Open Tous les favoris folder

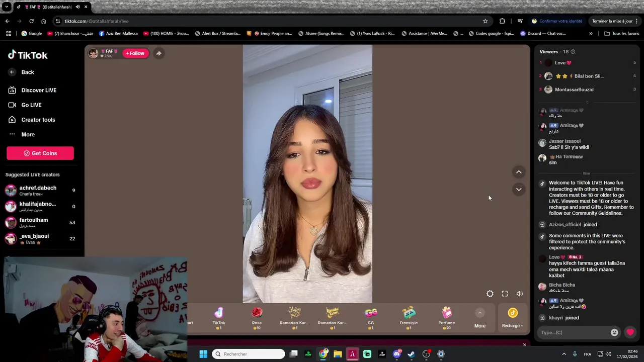(x=621, y=34)
